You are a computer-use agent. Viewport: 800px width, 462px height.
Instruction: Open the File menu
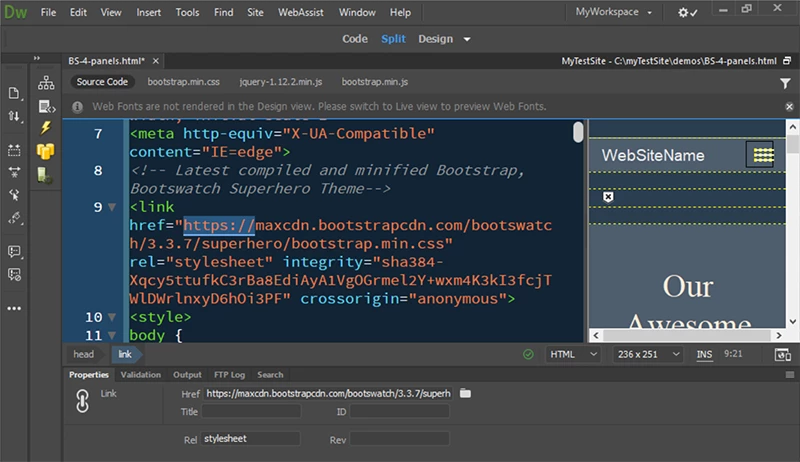[48, 12]
